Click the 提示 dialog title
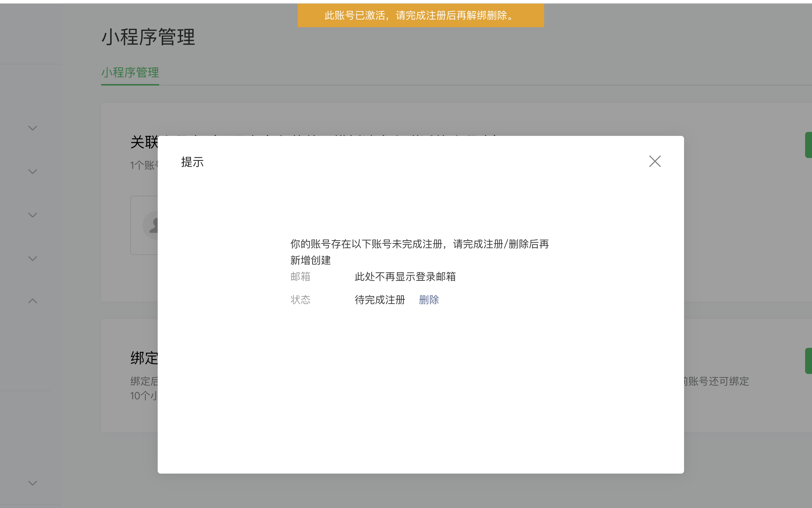The height and width of the screenshot is (508, 812). [192, 162]
